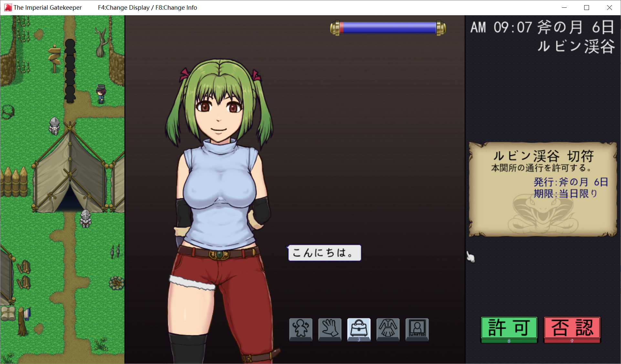Screen dimensions: 621x364
Task: Click the red 否認 deny button
Action: point(572,330)
